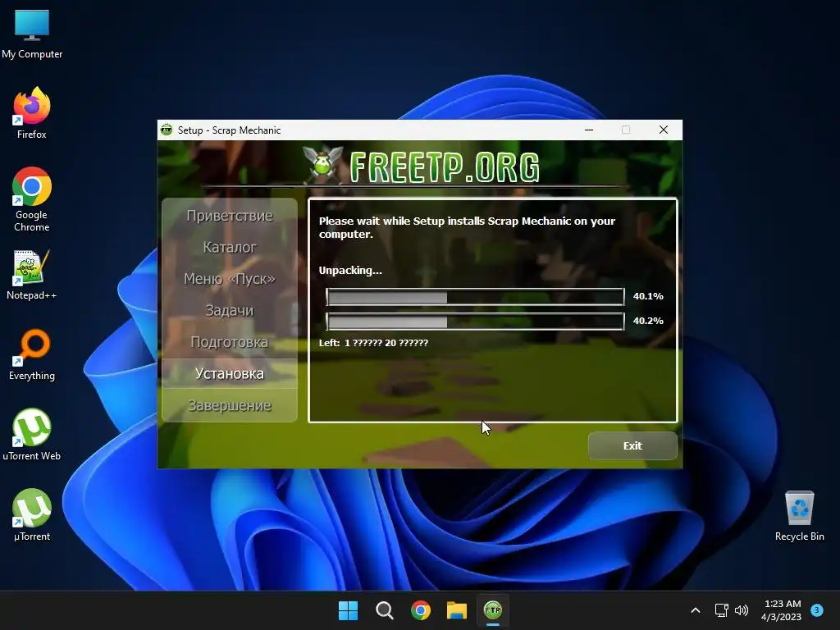
Task: Select the Каталог step
Action: [230, 247]
